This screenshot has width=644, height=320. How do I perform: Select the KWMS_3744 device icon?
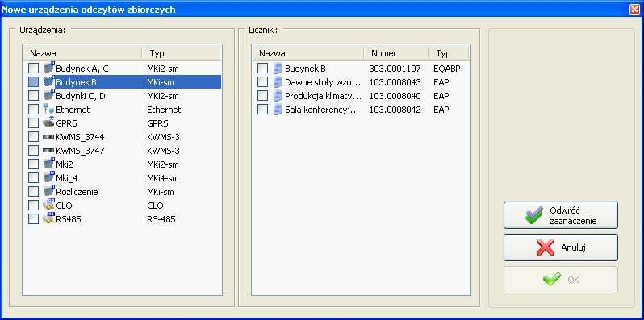tap(49, 136)
